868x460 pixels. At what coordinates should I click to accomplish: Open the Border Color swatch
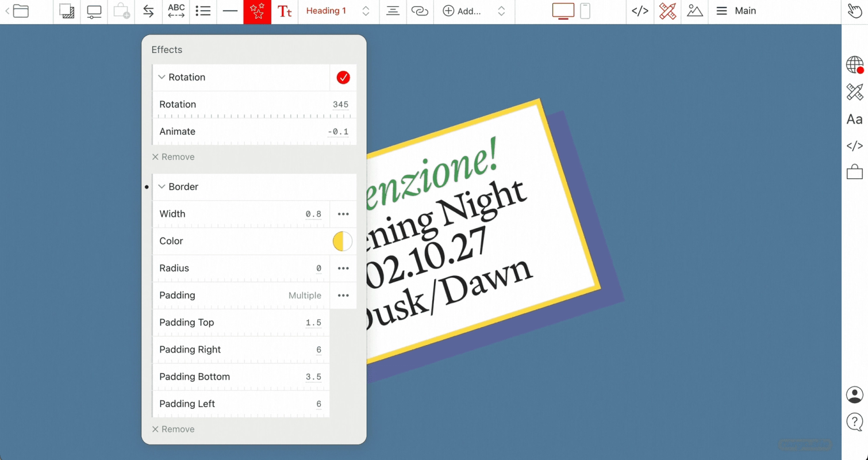click(343, 241)
